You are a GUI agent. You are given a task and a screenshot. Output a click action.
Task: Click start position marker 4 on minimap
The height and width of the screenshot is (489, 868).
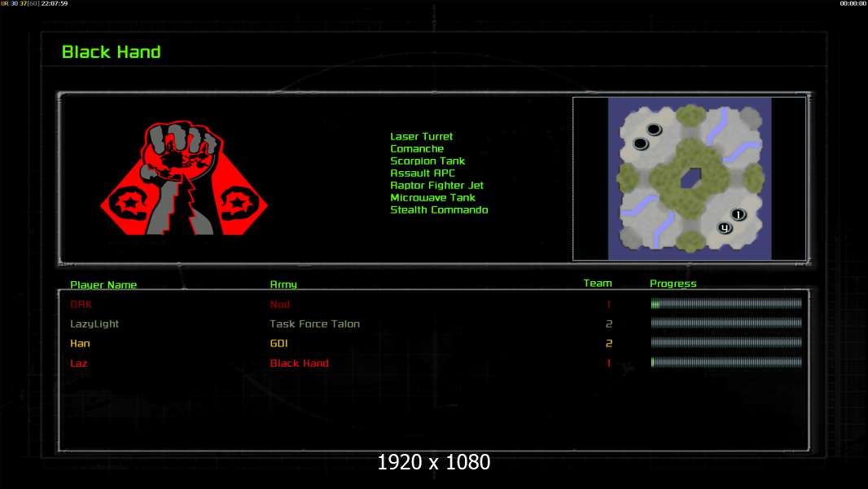point(725,227)
